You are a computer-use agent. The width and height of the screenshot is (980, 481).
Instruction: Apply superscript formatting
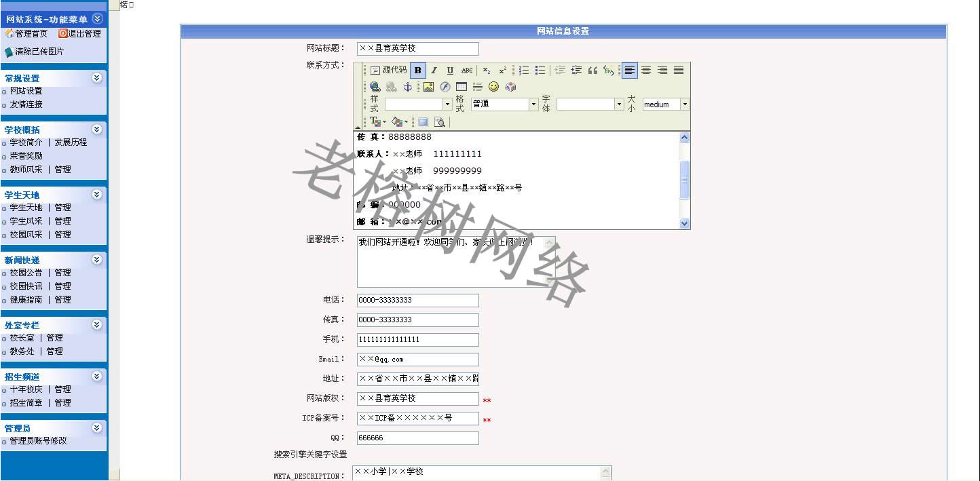point(503,70)
